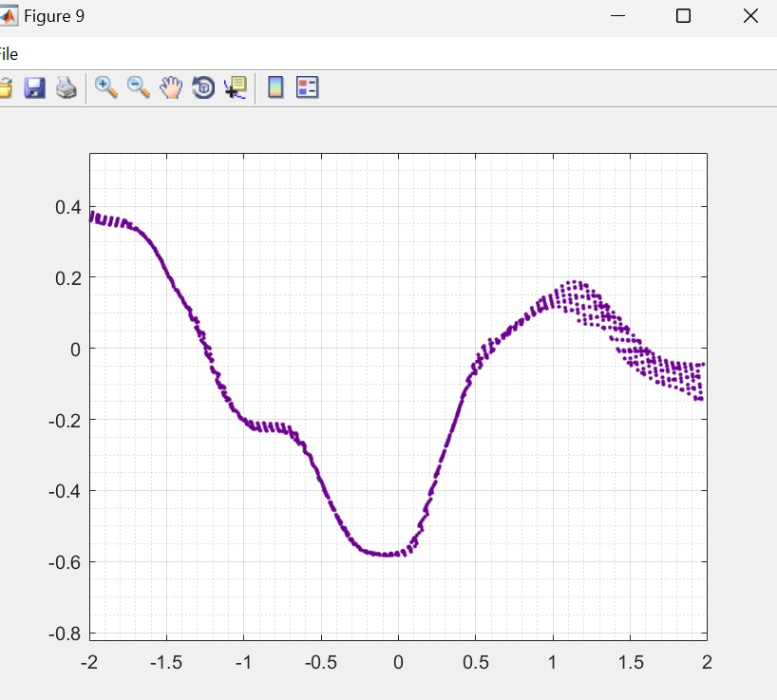
Task: Toggle the Data Cursor tool
Action: tap(235, 88)
